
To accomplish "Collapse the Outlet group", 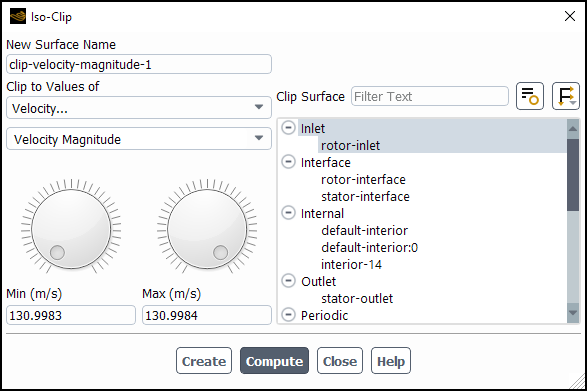I will 288,281.
